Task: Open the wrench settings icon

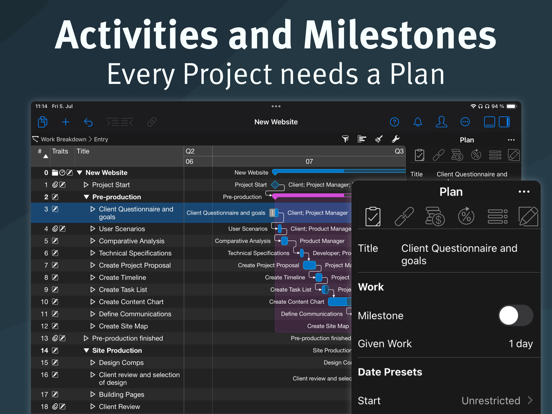Action: (396, 139)
